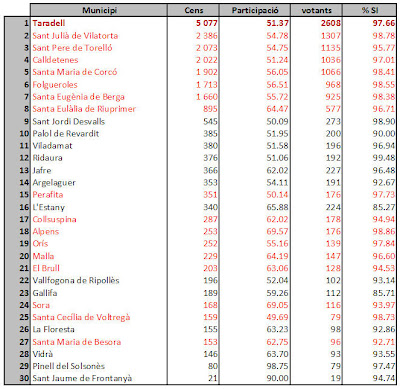This screenshot has width=400, height=389.
Task: Select the votants value 1135
Action: coord(331,48)
